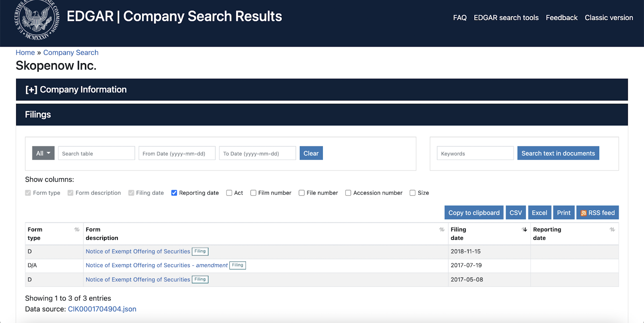
Task: Click Search text in documents button
Action: point(558,153)
